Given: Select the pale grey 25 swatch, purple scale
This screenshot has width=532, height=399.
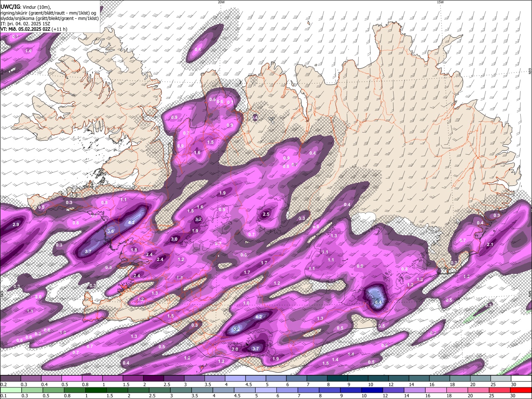Looking at the screenshot, I should click(x=500, y=379).
